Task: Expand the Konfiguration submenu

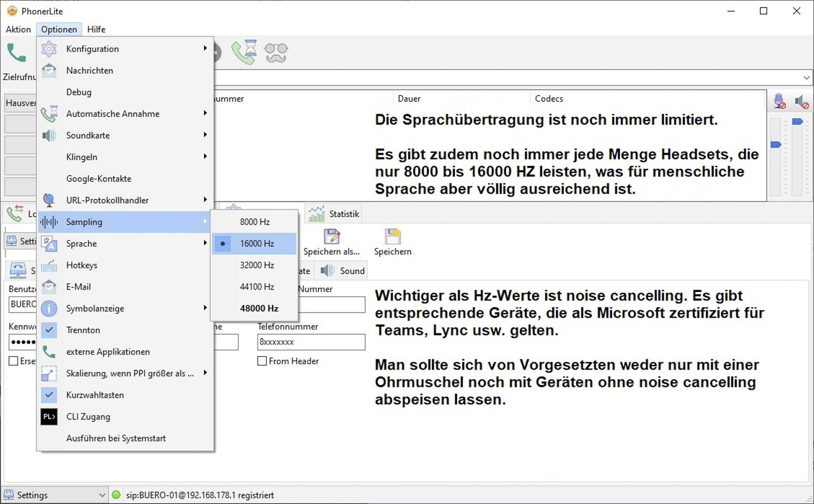Action: click(92, 49)
